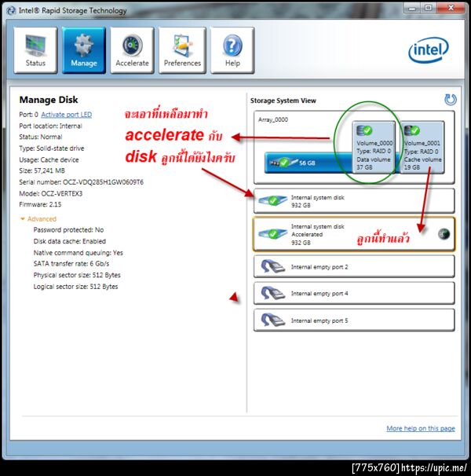Click the Password protected: No text

(68, 230)
